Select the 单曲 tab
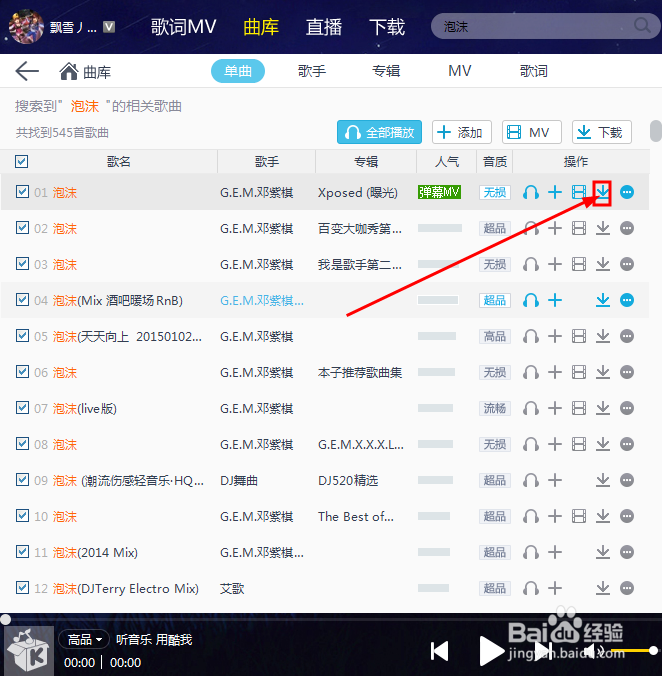 pyautogui.click(x=237, y=71)
